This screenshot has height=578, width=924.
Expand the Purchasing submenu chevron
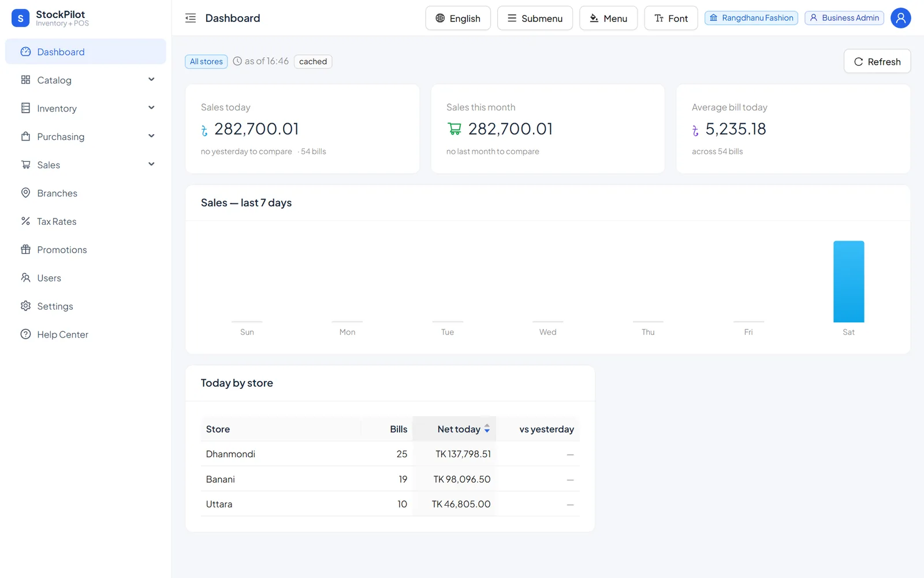coord(151,136)
